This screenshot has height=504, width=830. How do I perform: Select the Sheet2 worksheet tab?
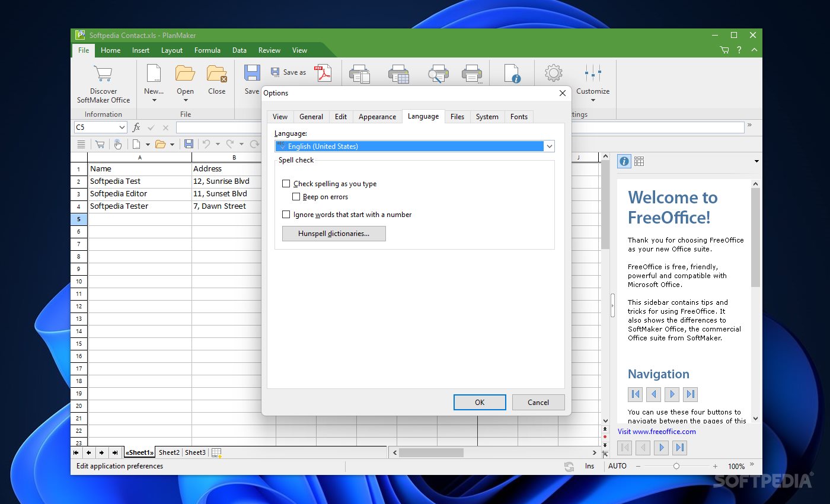[x=169, y=452]
